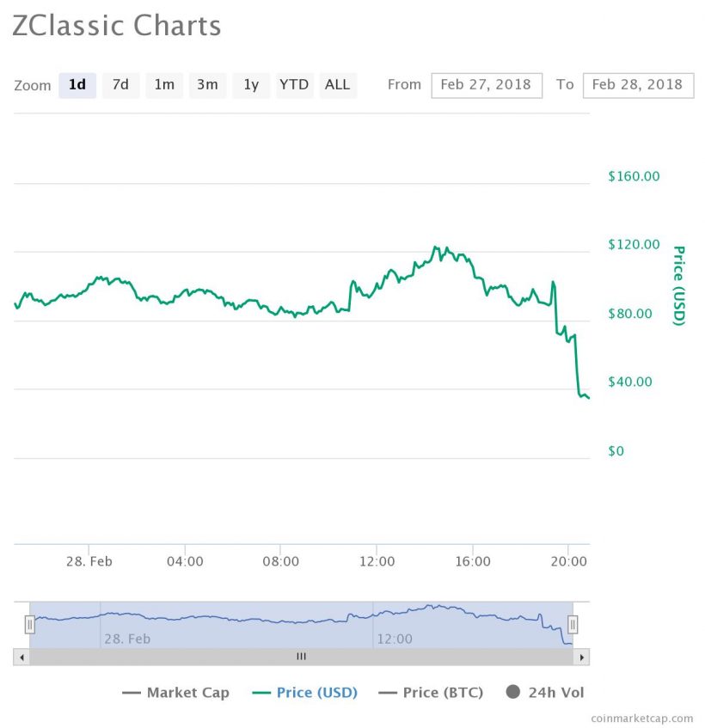Click the left navigator arrow icon
The height and width of the screenshot is (728, 705).
(21, 657)
